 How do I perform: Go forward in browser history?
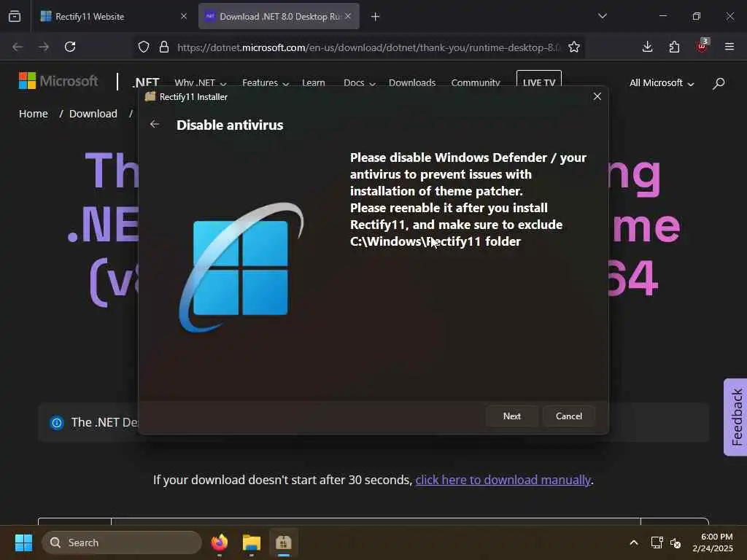click(x=44, y=47)
